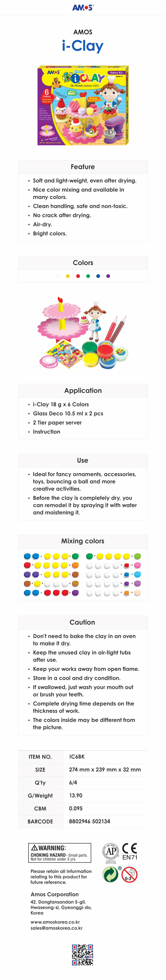The image size is (166, 980).
Task: Click the QR code at the page bottom
Action: click(x=83, y=954)
